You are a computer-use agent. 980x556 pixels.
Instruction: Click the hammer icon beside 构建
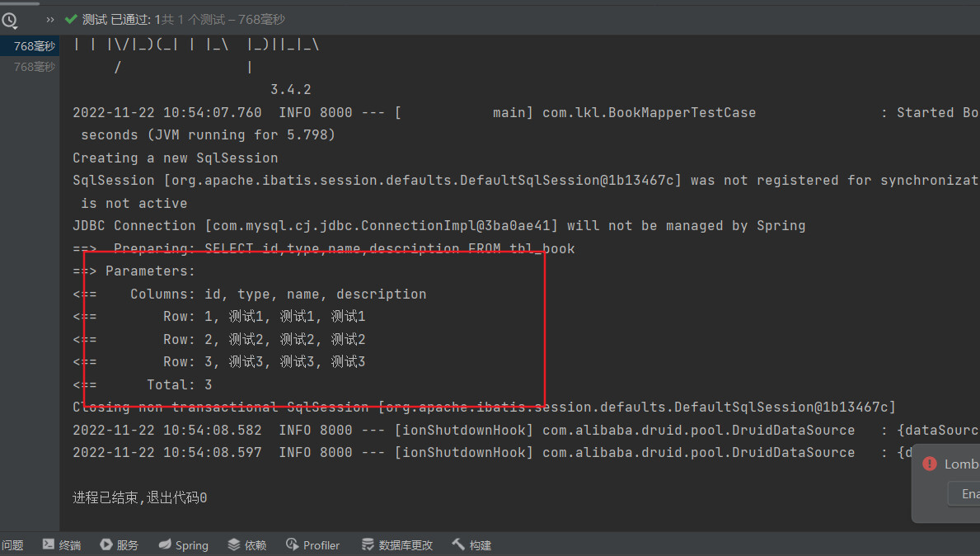pos(458,544)
